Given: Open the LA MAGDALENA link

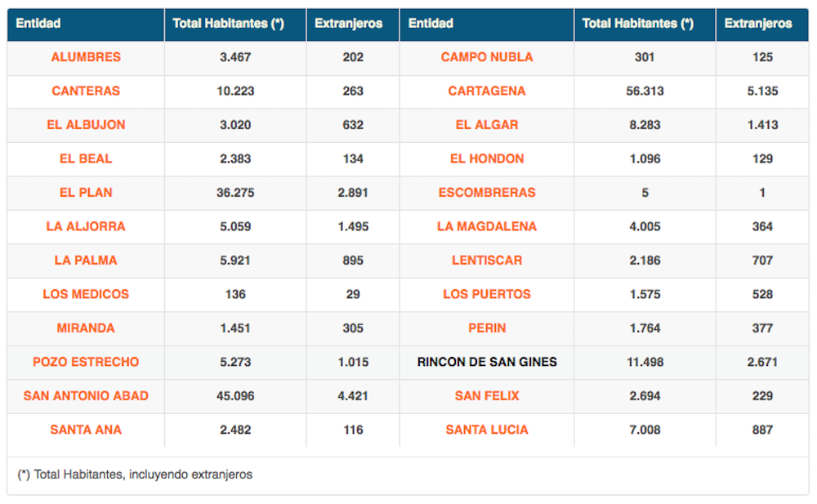Looking at the screenshot, I should pos(487,226).
